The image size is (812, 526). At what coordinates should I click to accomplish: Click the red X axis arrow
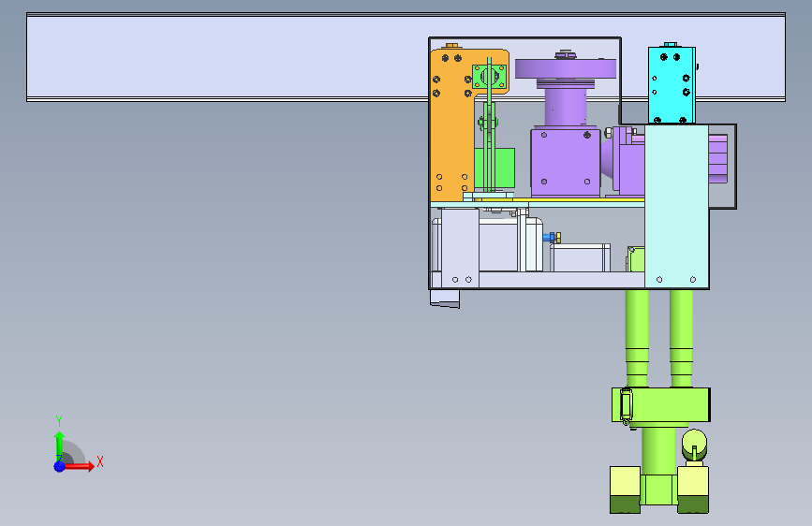click(x=79, y=466)
